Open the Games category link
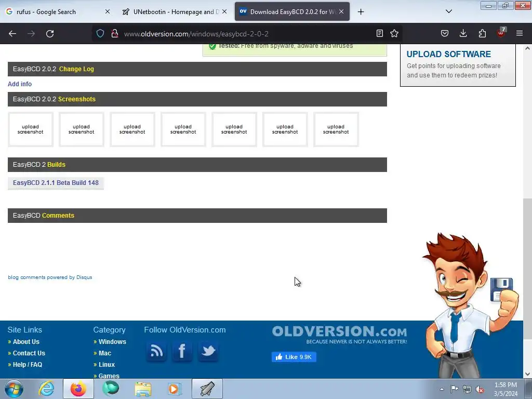The height and width of the screenshot is (399, 532). (109, 376)
